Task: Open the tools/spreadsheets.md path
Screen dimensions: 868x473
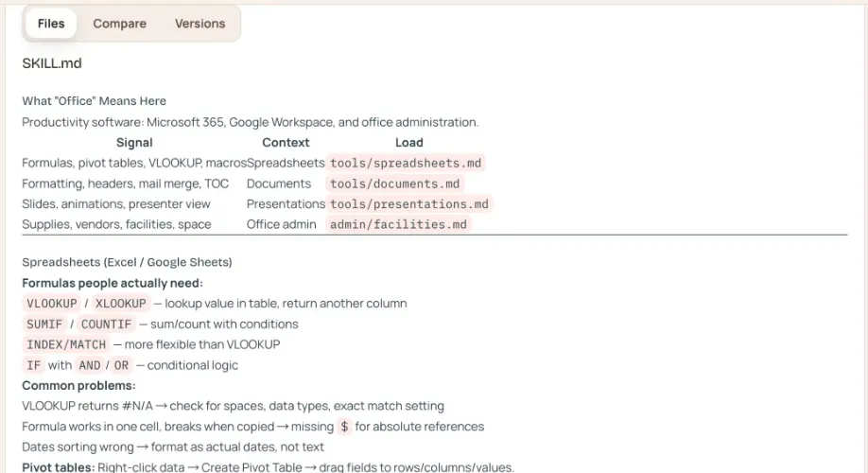Action: 406,163
